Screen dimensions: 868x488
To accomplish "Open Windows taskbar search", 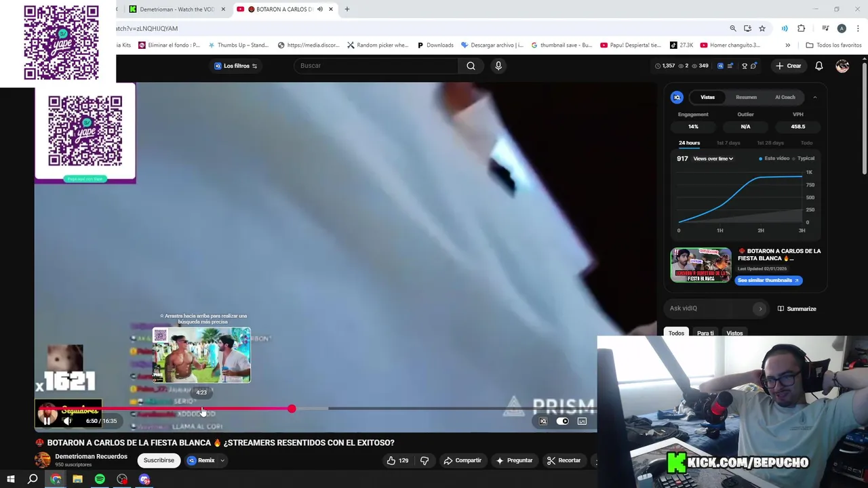I will 33,479.
